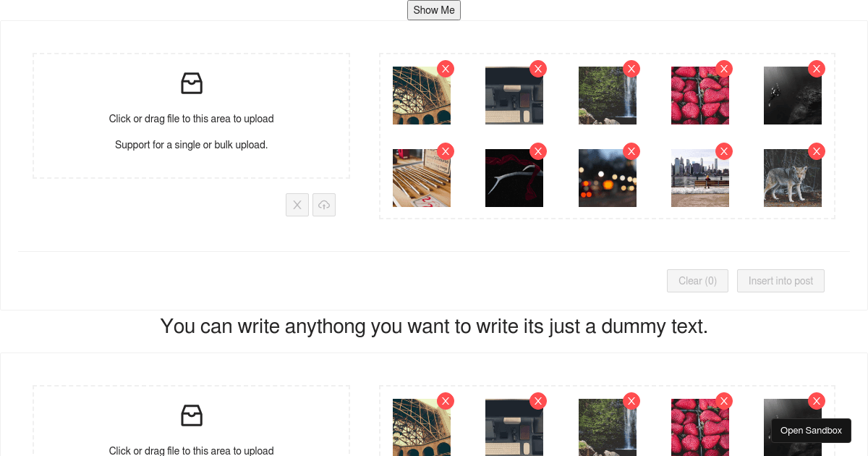This screenshot has width=868, height=456.
Task: Remove the waterfall image in bottom panel
Action: coord(631,401)
